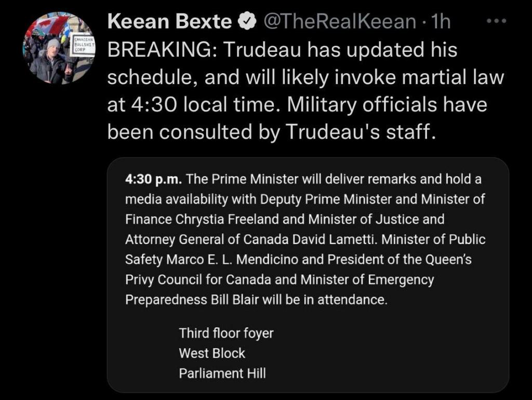Click the "Third floor foyer" line
This screenshot has height=400, width=532.
(226, 333)
